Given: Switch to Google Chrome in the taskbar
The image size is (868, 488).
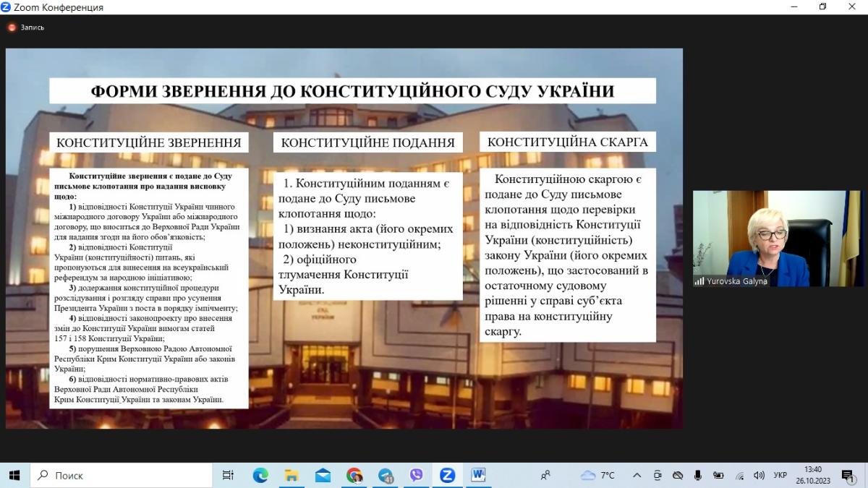Looking at the screenshot, I should tap(354, 475).
